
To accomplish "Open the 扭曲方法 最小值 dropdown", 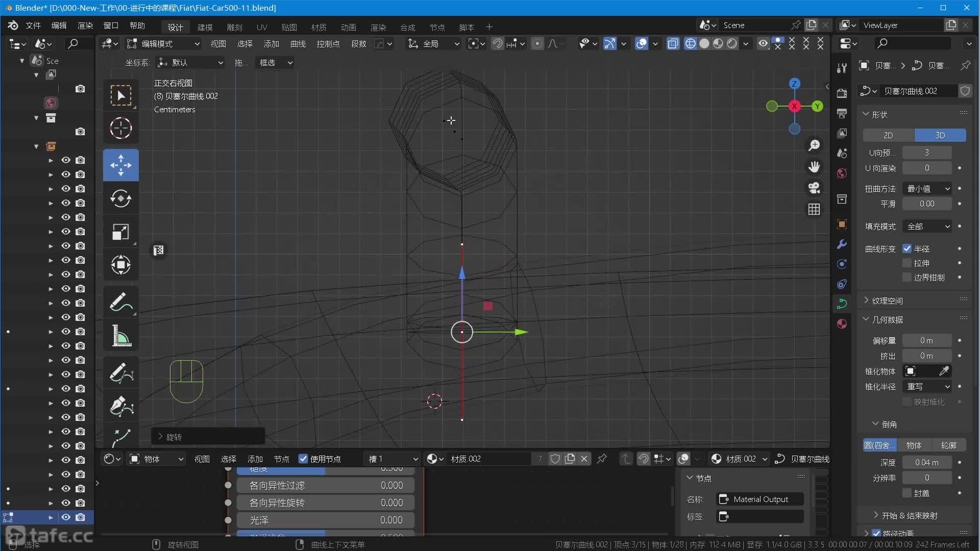I will pyautogui.click(x=927, y=189).
